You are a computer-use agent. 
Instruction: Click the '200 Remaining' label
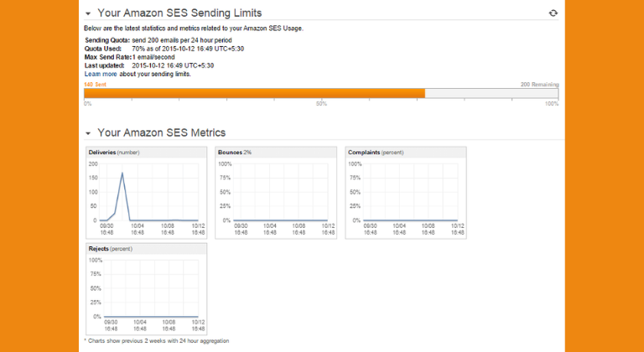539,85
